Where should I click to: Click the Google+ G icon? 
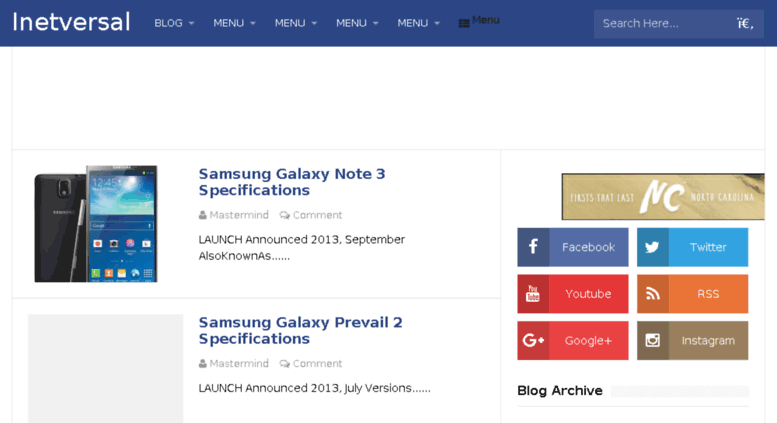coord(533,340)
